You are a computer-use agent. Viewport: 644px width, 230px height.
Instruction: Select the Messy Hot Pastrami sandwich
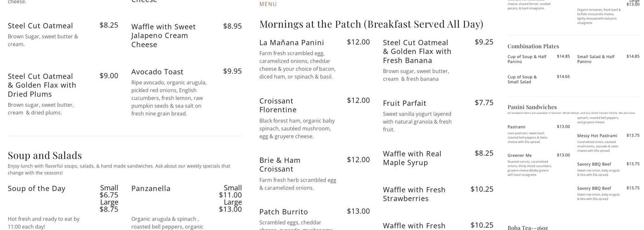point(597,136)
